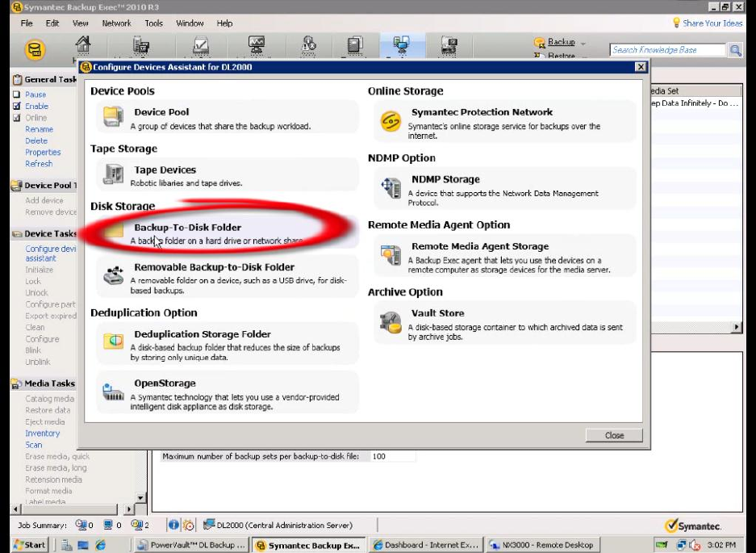Click the Symantec logo in status bar
Screen dimensions: 756x553
(x=693, y=526)
